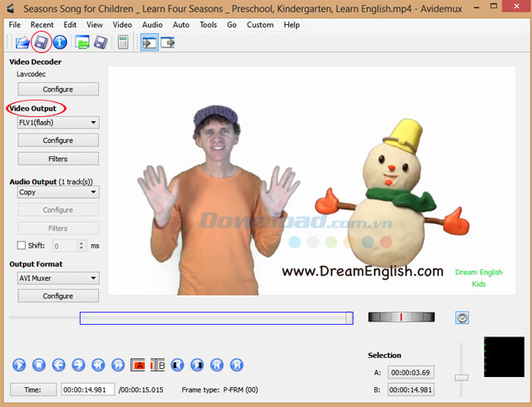
Task: Expand the AVI Muxer output format dropdown
Action: tap(58, 278)
